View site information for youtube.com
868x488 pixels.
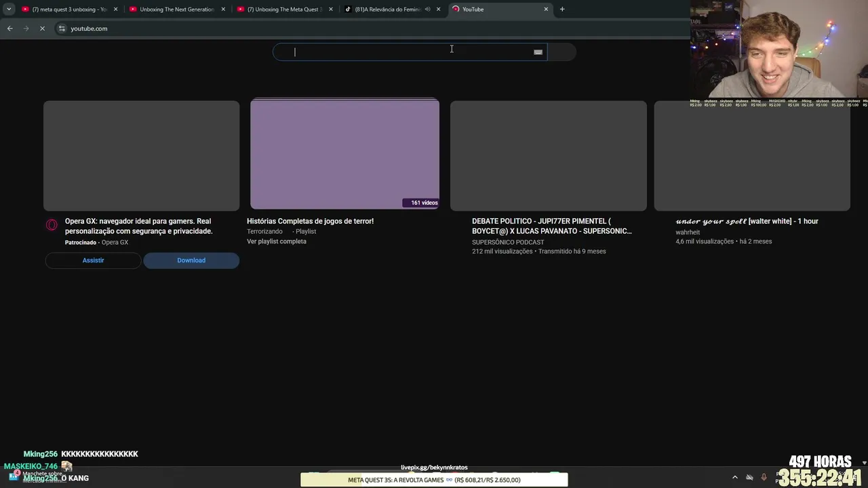(62, 28)
